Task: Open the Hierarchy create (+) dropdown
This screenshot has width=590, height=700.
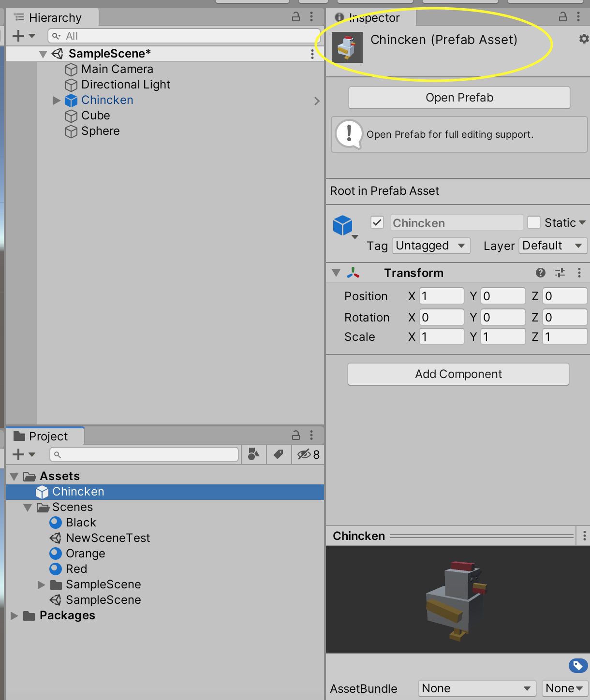Action: 24,36
